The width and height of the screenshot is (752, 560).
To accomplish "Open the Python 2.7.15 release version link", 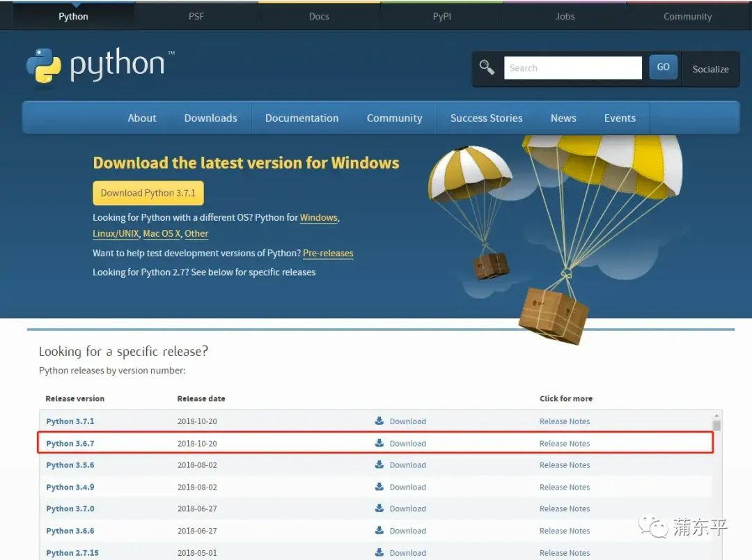I will (x=72, y=553).
